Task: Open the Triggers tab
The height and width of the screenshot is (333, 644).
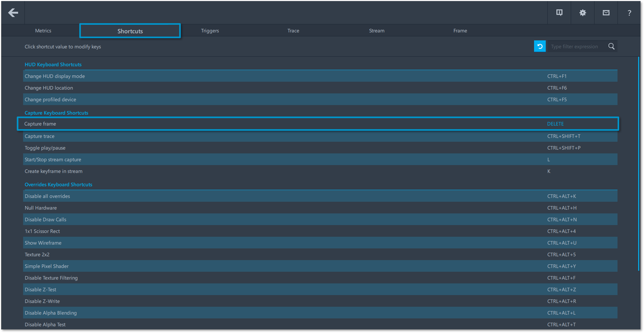Action: (210, 31)
